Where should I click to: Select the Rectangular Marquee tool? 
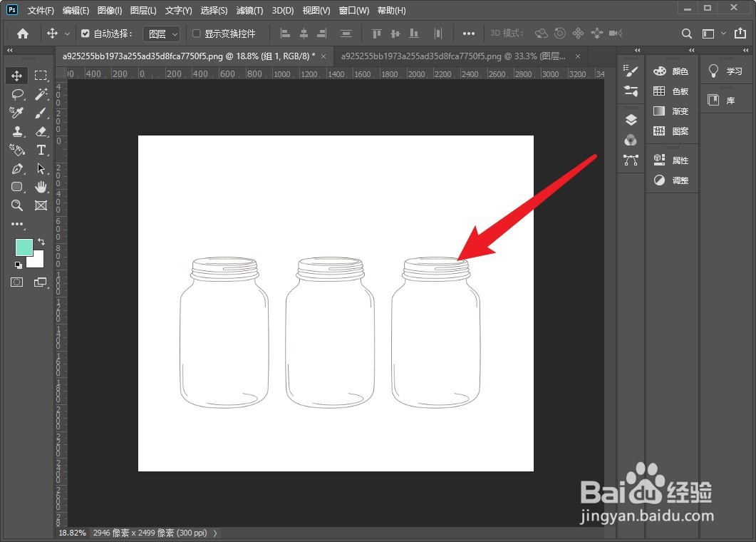41,76
